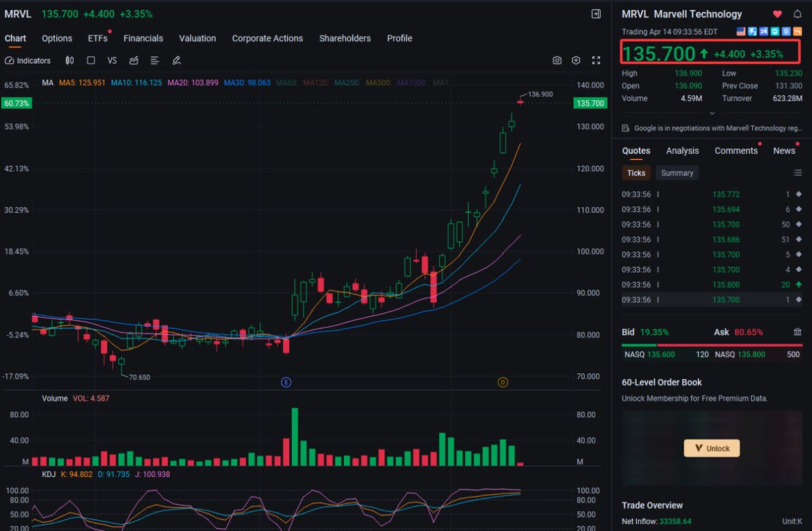Switch to the Chart tab
The width and height of the screenshot is (812, 531).
click(16, 39)
